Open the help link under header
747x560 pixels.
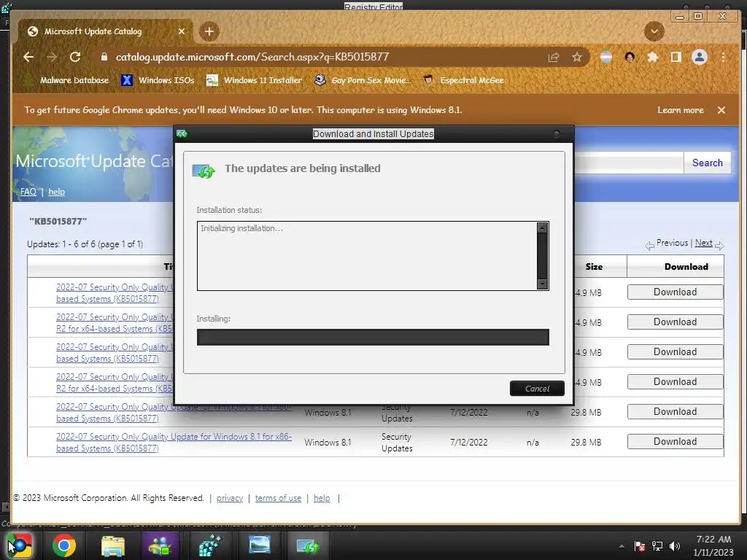click(56, 192)
